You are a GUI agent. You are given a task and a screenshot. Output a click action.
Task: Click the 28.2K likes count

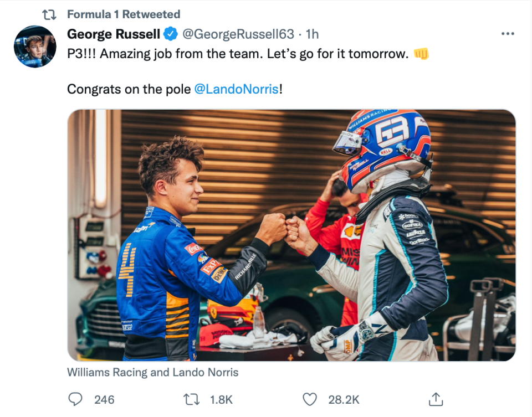pyautogui.click(x=344, y=400)
